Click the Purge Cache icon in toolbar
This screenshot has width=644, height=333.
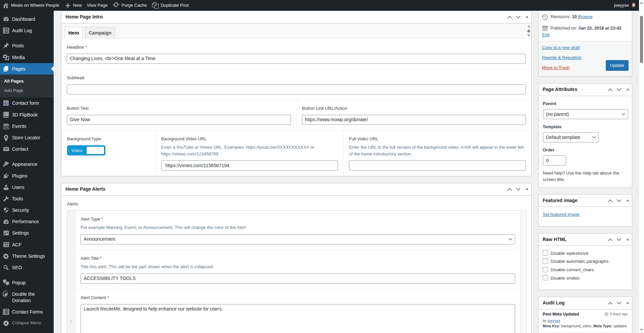(116, 5)
